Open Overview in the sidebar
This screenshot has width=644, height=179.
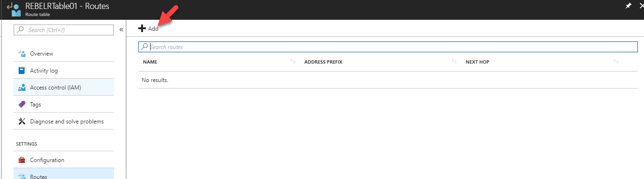(64, 54)
